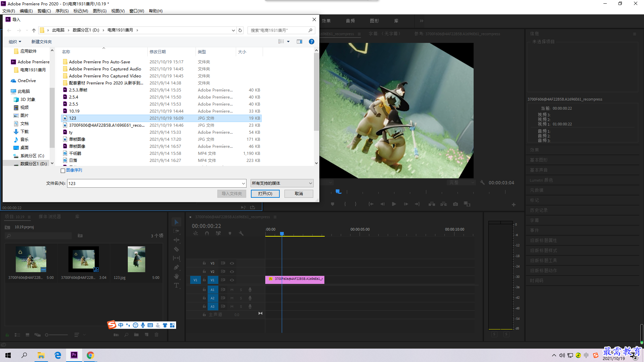Toggle lock on V3 track
The height and width of the screenshot is (362, 644).
pos(204,263)
